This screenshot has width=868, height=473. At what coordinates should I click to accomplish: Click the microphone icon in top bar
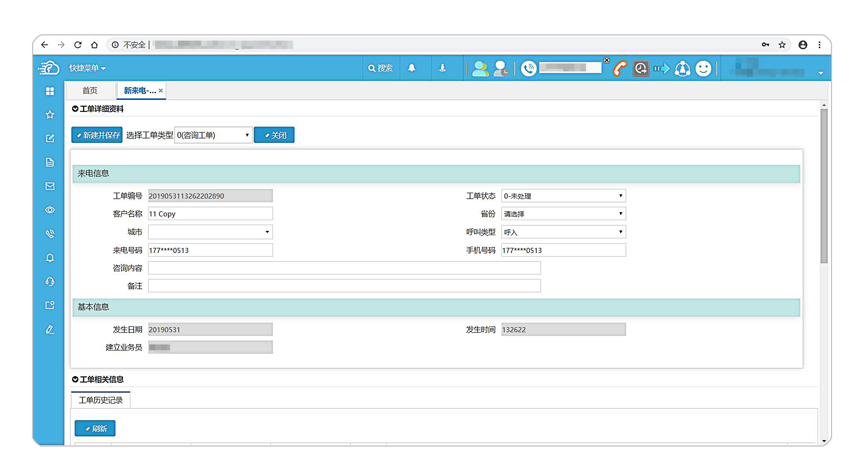click(x=442, y=68)
